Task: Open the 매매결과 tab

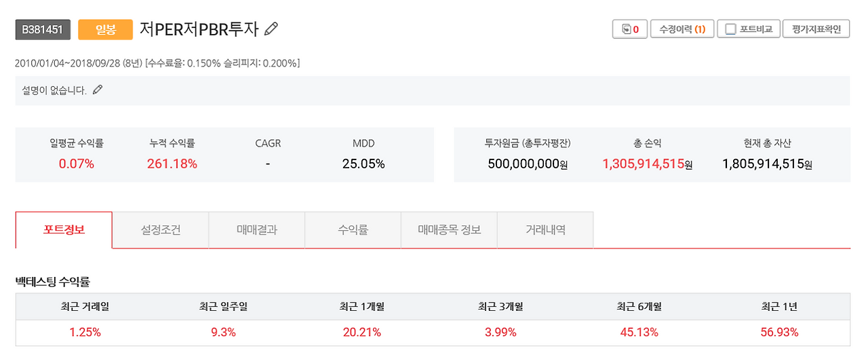Action: click(x=257, y=230)
